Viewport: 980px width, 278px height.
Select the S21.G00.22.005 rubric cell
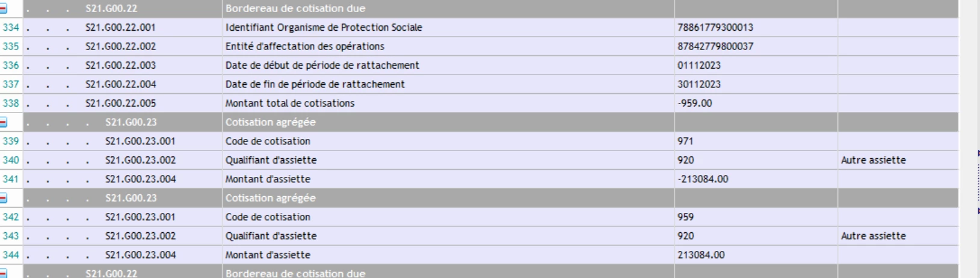pyautogui.click(x=120, y=103)
